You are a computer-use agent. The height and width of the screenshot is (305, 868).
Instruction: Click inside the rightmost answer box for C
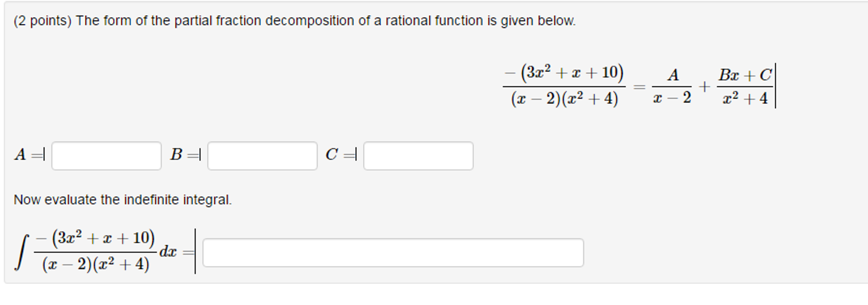coord(418,157)
